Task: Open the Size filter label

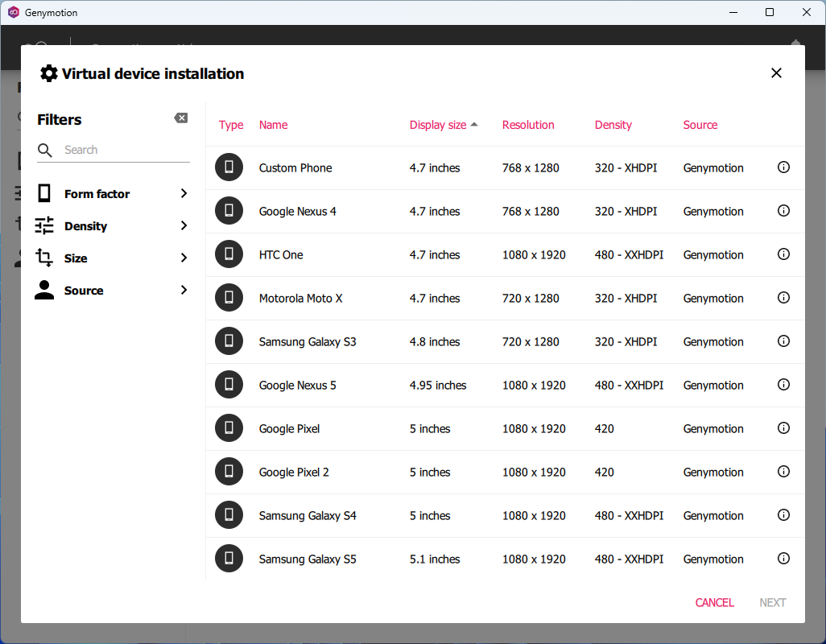Action: tap(76, 258)
